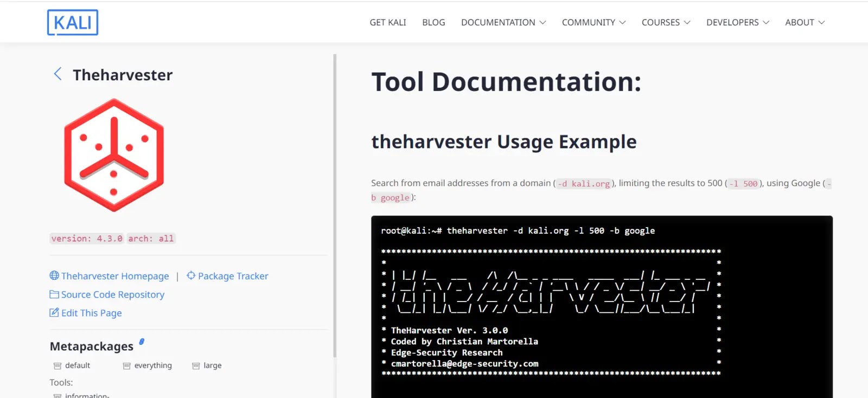The width and height of the screenshot is (868, 398).
Task: Click the Edit This Page link
Action: [92, 313]
